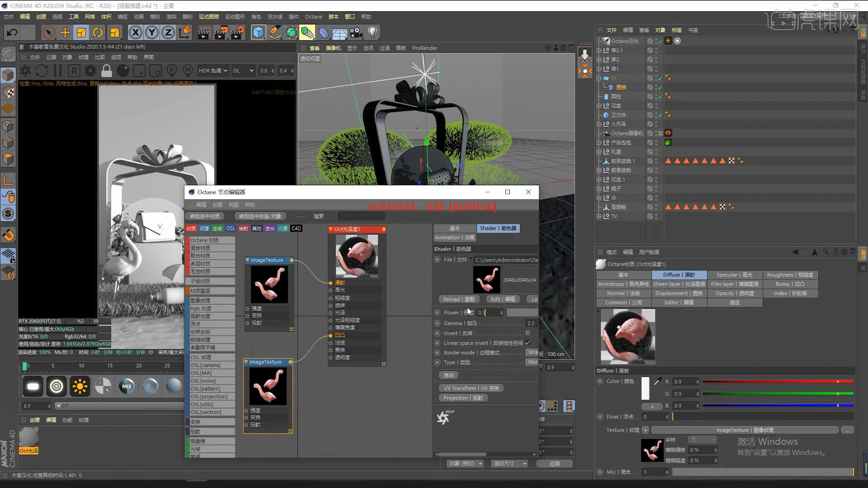Click the Diffuse color swatch
868x488 pixels.
645,388
